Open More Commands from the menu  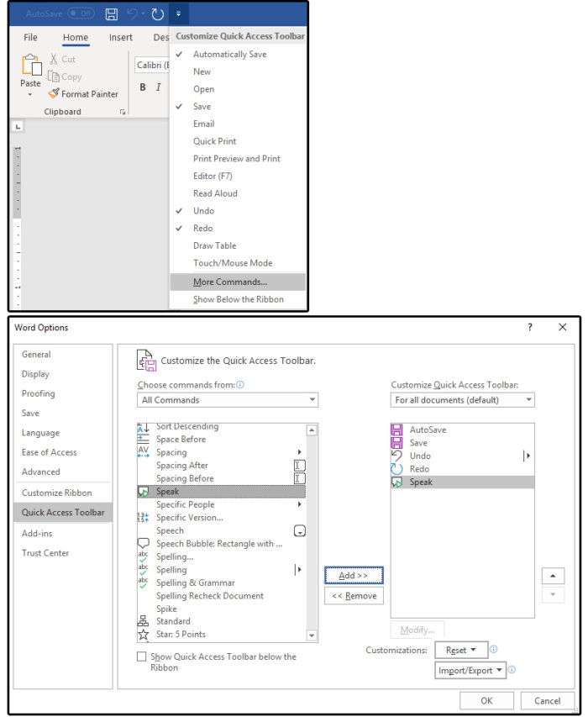pyautogui.click(x=238, y=282)
